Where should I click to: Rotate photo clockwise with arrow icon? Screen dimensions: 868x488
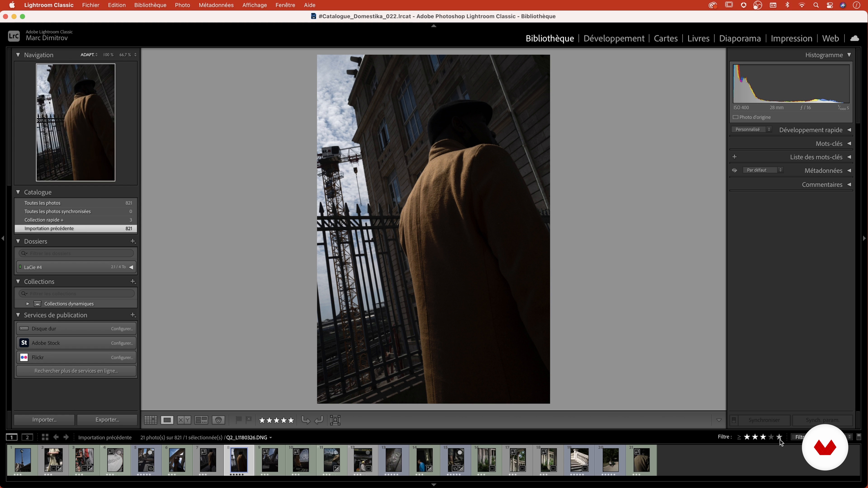tap(319, 420)
